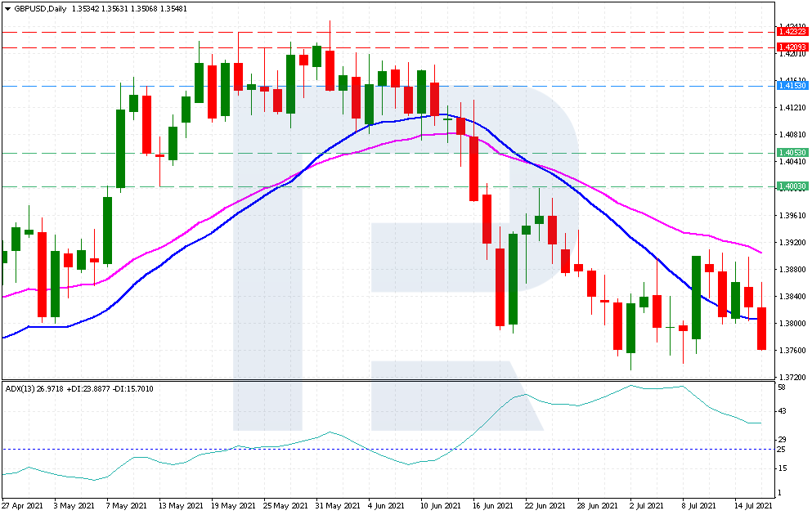Select the green 1.40030 price label
Image resolution: width=812 pixels, height=515 pixels.
[792, 186]
